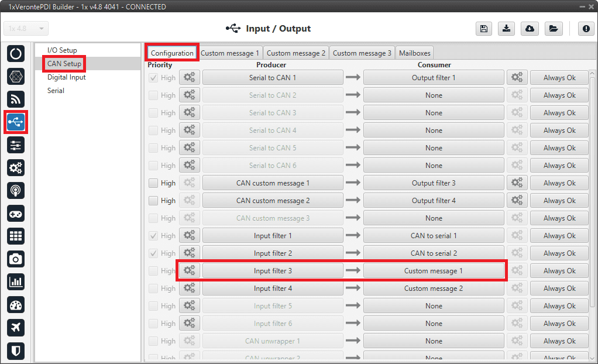
Task: Click the CAN custom message 1 producer button
Action: (x=273, y=183)
